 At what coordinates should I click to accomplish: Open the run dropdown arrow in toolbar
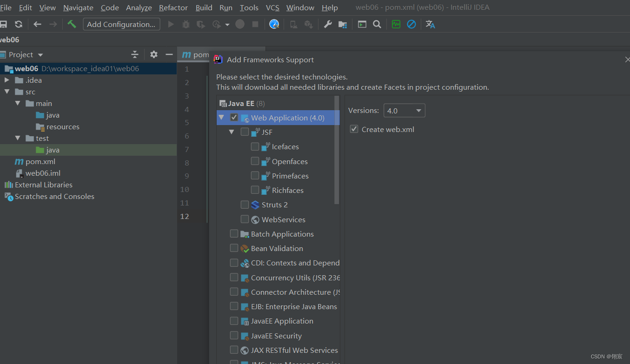[227, 25]
